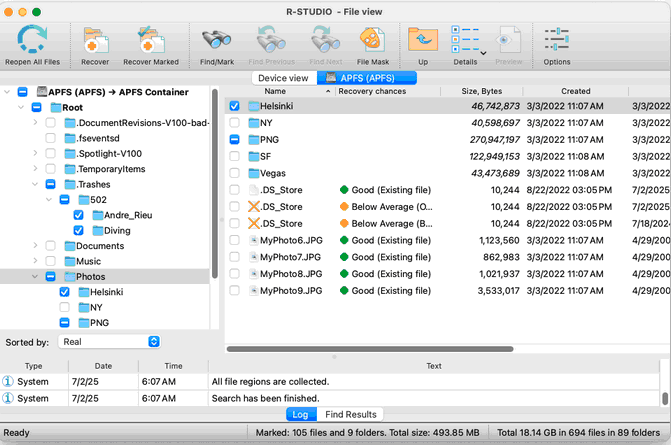Go Up one folder level
This screenshot has height=445, width=671.
tap(423, 39)
